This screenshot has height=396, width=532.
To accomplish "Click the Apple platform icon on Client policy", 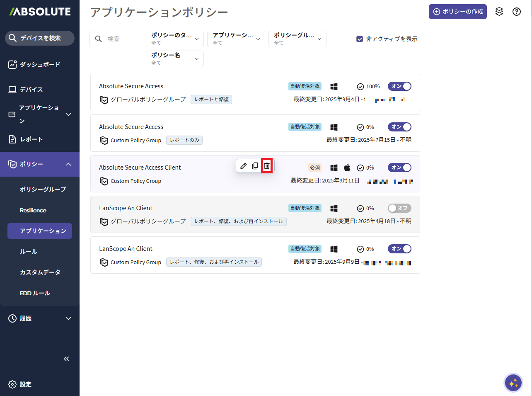I will [347, 168].
